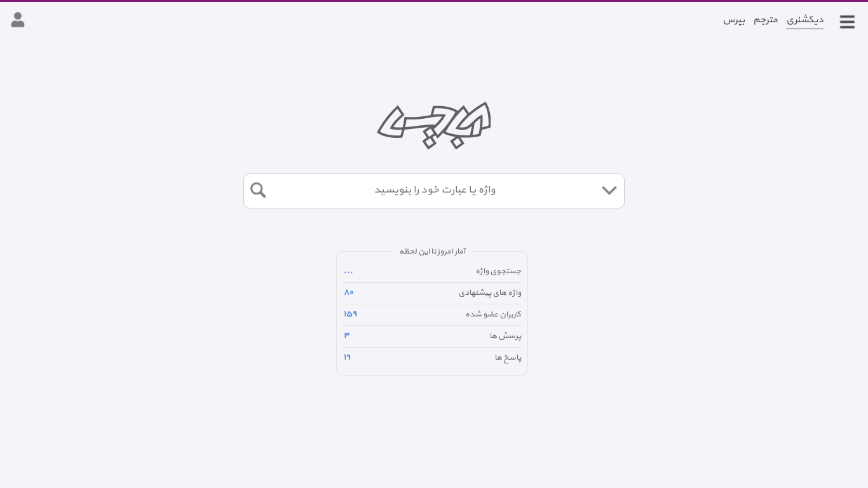Open واژه های پیشنهادی stat
Image resolution: width=868 pixels, height=488 pixels.
coord(432,293)
